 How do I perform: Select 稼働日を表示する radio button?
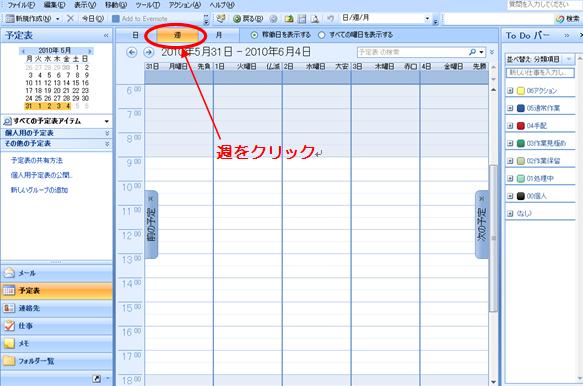(x=254, y=35)
